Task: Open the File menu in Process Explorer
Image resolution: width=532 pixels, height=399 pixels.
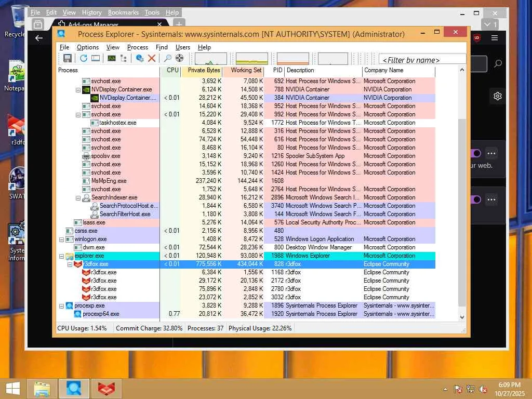Action: tap(64, 47)
